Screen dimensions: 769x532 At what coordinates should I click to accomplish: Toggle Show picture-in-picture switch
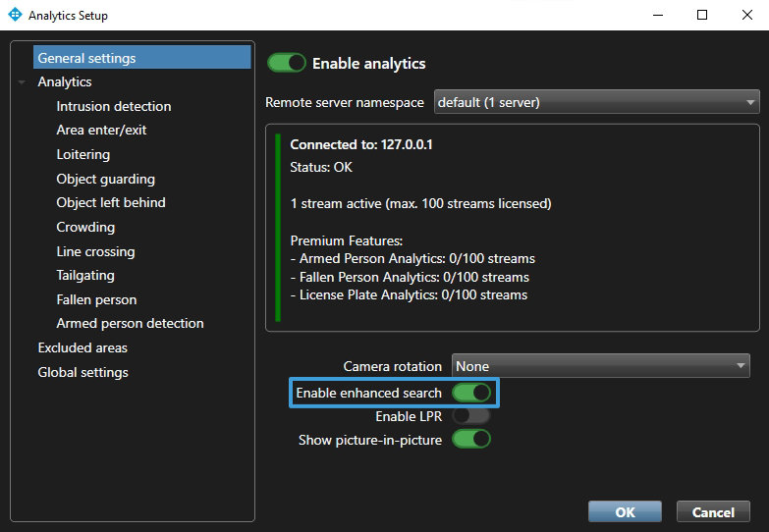coord(470,440)
